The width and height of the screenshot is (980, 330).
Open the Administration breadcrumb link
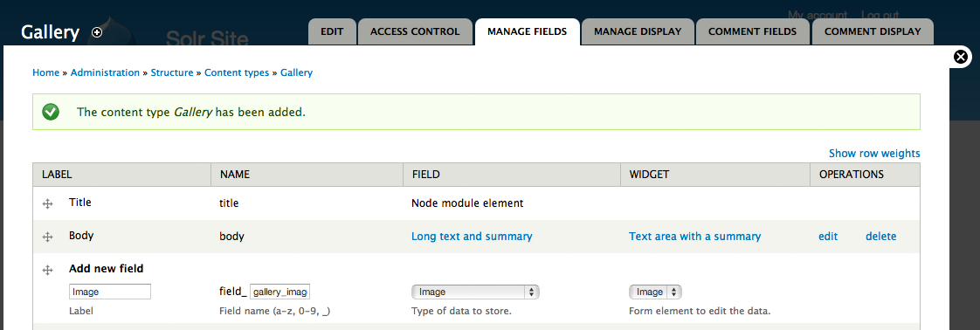tap(105, 72)
